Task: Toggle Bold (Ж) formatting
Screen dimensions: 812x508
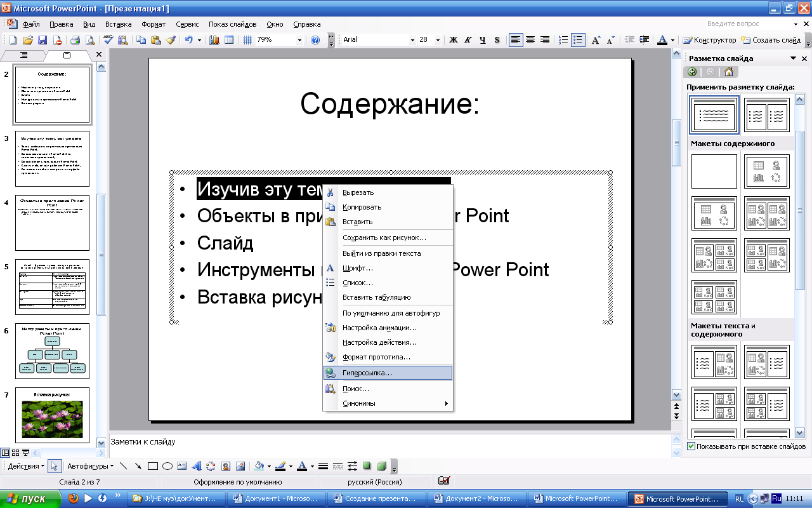Action: (x=454, y=40)
